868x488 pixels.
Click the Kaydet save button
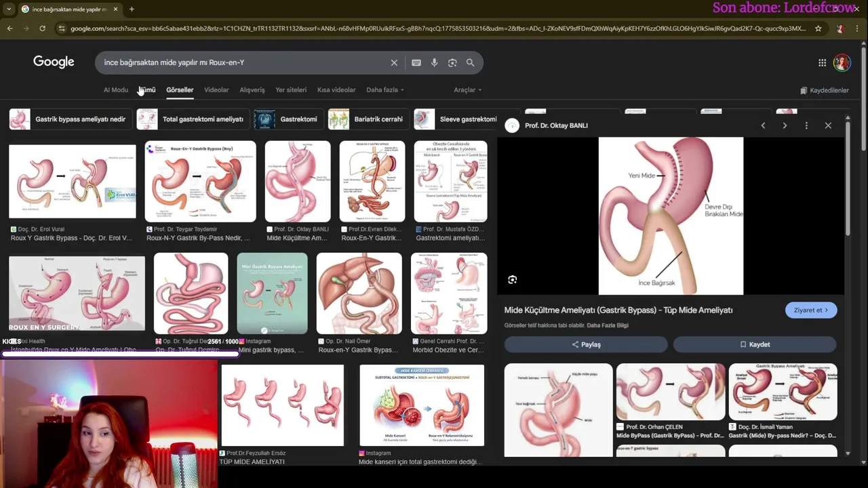pyautogui.click(x=755, y=344)
